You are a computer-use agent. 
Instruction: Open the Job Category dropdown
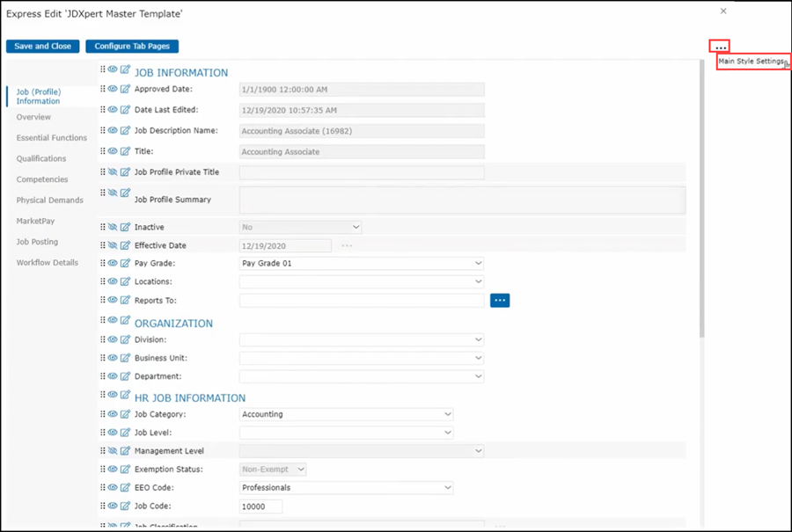[447, 414]
